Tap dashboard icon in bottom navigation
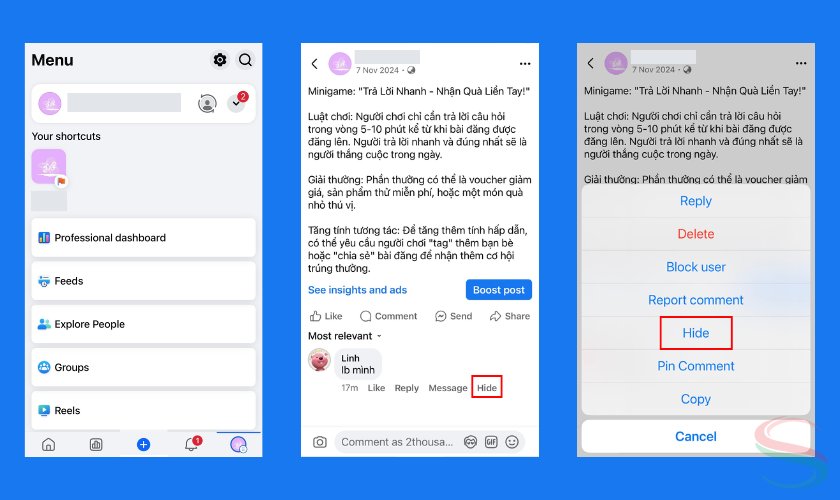The image size is (840, 500). pos(96,444)
